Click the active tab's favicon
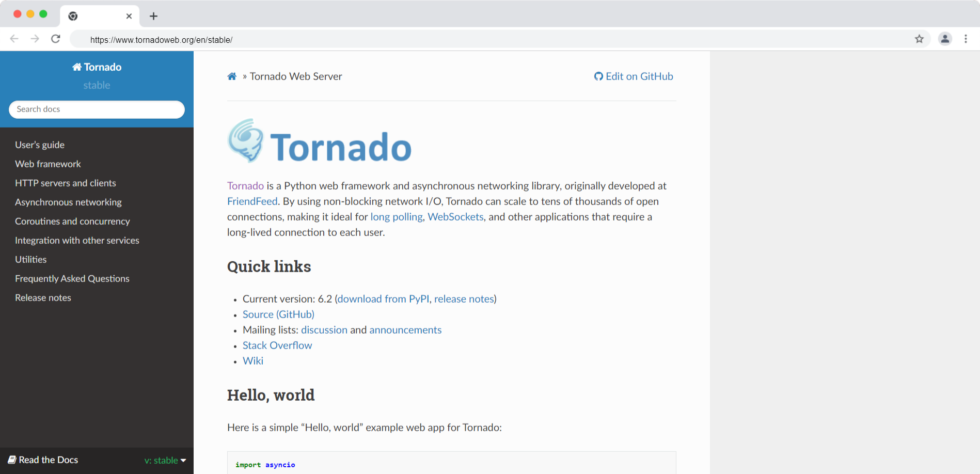The height and width of the screenshot is (474, 980). 73,16
